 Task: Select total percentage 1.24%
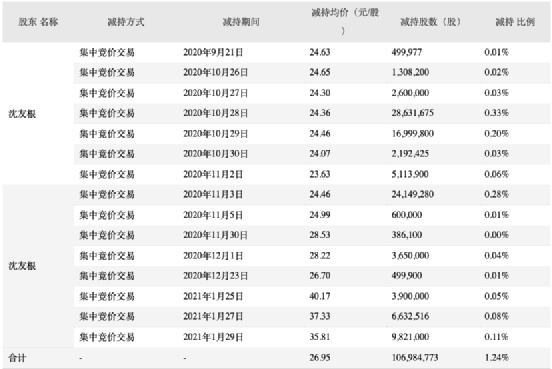coord(497,358)
